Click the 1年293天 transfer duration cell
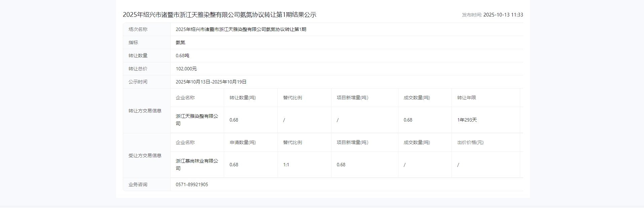This screenshot has width=644, height=208. click(x=467, y=120)
